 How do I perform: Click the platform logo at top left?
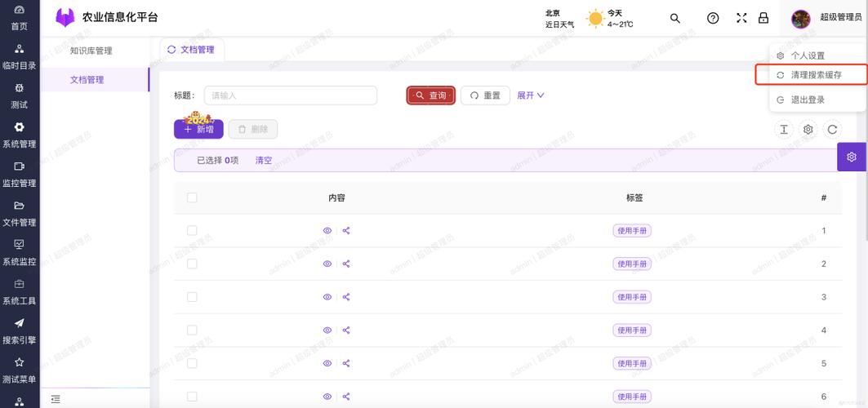[x=65, y=18]
